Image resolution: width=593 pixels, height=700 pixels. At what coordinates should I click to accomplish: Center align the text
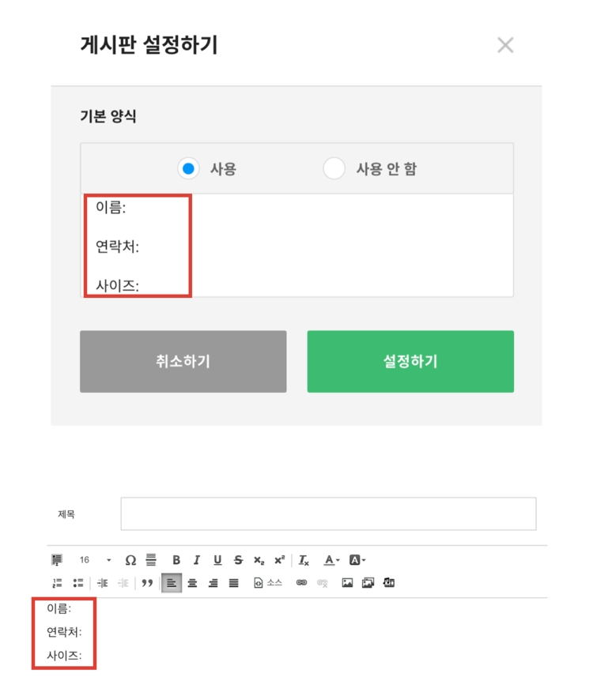pyautogui.click(x=192, y=583)
